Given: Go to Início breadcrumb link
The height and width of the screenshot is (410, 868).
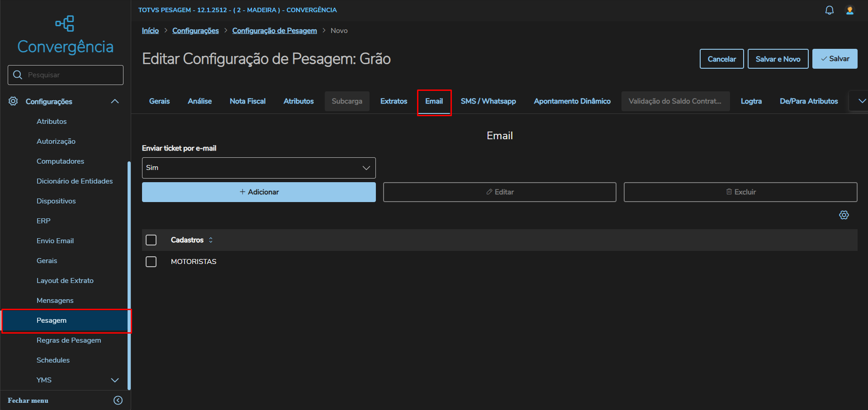Looking at the screenshot, I should coord(150,31).
